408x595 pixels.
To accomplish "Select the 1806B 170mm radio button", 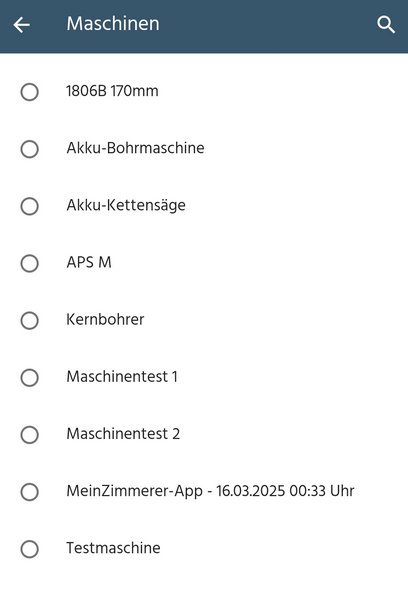I will [29, 92].
